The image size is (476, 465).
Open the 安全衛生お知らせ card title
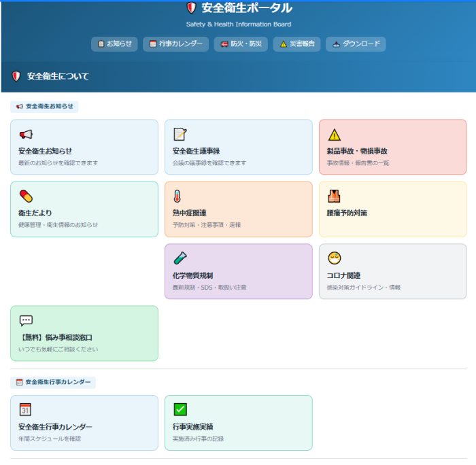click(46, 151)
